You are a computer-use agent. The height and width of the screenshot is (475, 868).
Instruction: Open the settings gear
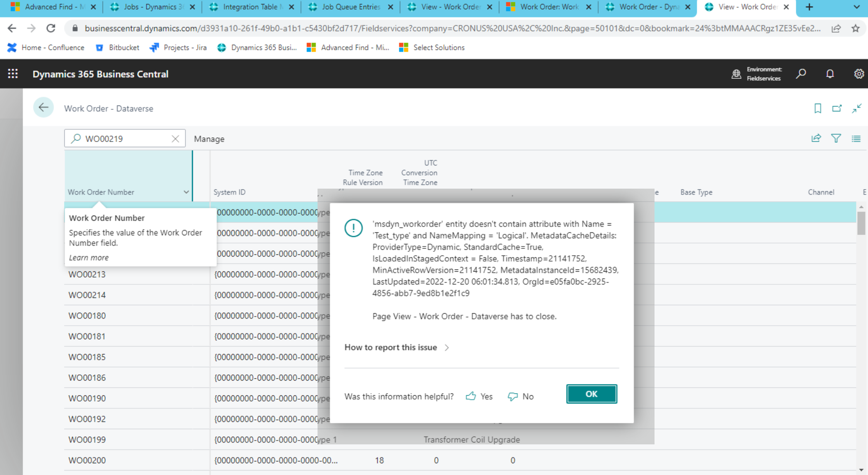tap(859, 74)
